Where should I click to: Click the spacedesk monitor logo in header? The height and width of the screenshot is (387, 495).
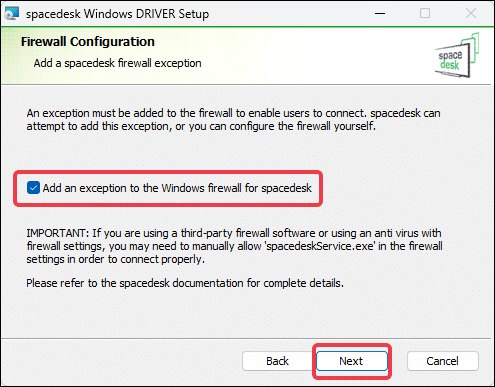pyautogui.click(x=457, y=55)
